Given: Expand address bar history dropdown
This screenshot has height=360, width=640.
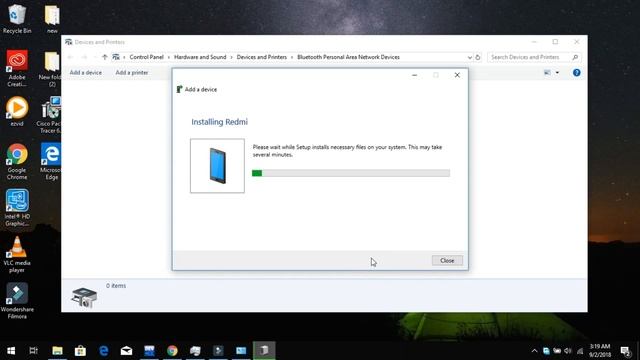Looking at the screenshot, I should coord(469,57).
